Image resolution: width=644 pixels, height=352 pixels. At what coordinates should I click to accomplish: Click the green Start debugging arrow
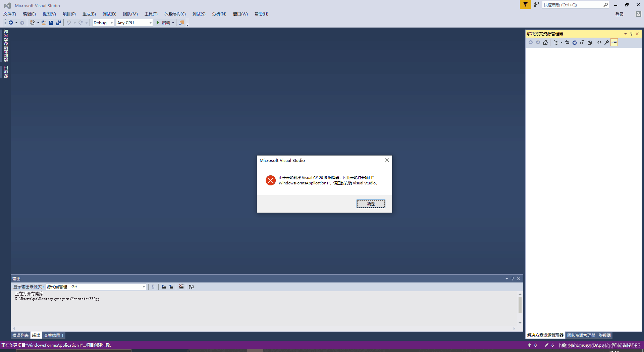(x=158, y=23)
